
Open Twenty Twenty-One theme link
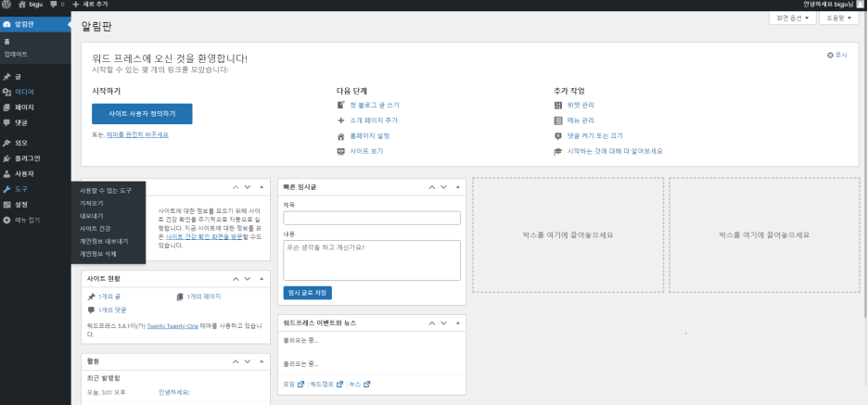coord(172,326)
